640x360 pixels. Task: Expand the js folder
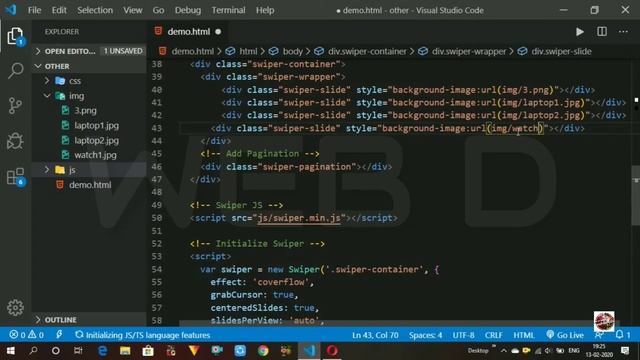coord(89,170)
